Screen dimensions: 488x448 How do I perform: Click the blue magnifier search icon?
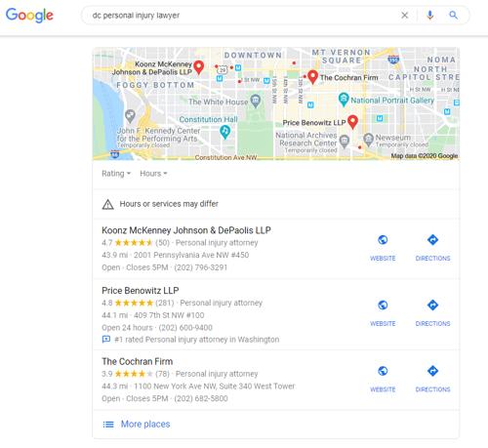453,16
